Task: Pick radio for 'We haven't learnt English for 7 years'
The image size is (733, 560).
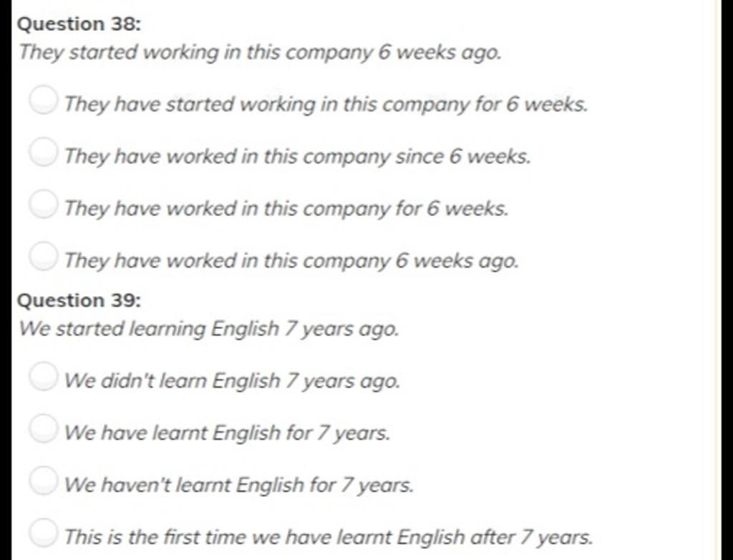Action: click(43, 480)
